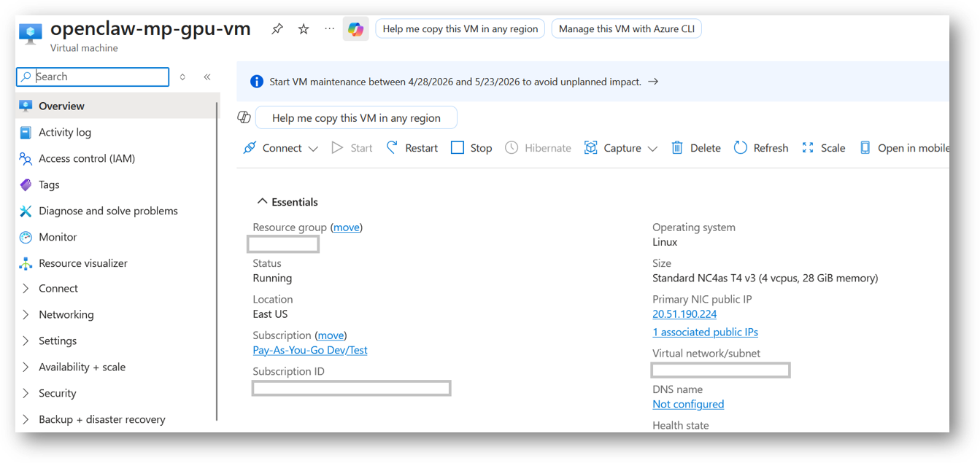Open Pay-As-You-Go Dev/Test subscription link
This screenshot has height=463, width=980.
(x=310, y=350)
